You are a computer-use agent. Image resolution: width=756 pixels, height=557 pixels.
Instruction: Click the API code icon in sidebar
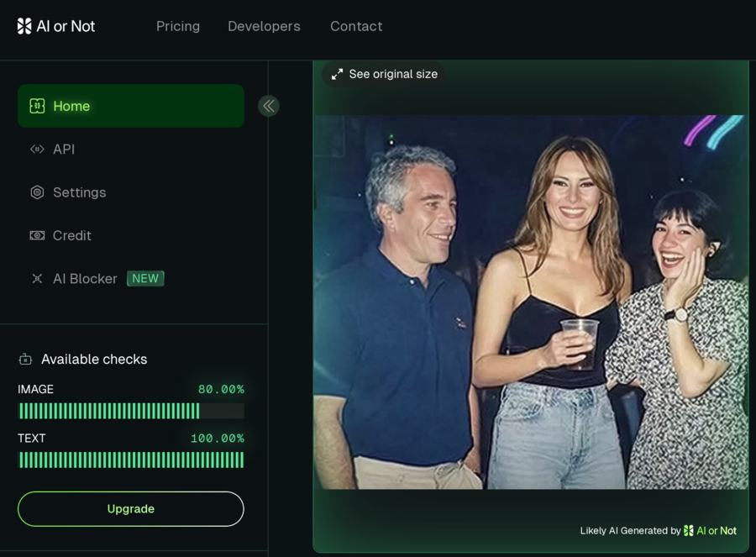tap(37, 150)
